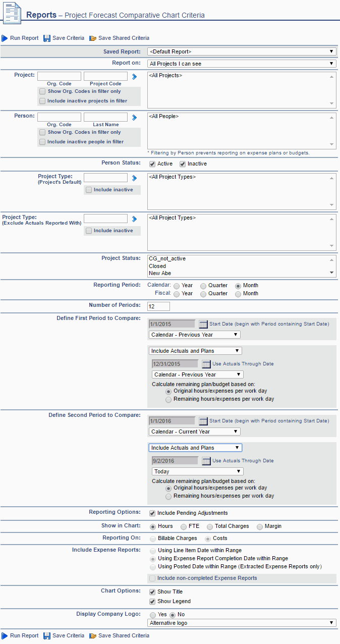
Task: Expand the Report on dropdown
Action: point(242,64)
